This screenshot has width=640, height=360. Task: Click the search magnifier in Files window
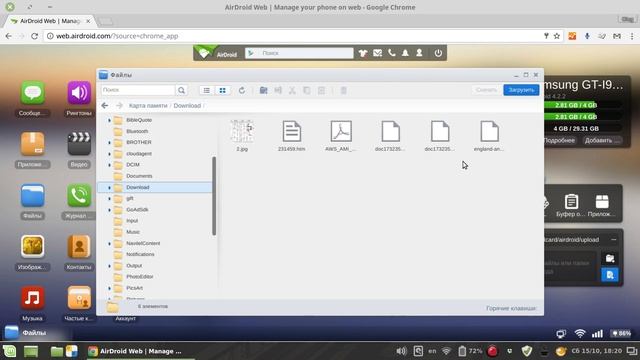181,90
